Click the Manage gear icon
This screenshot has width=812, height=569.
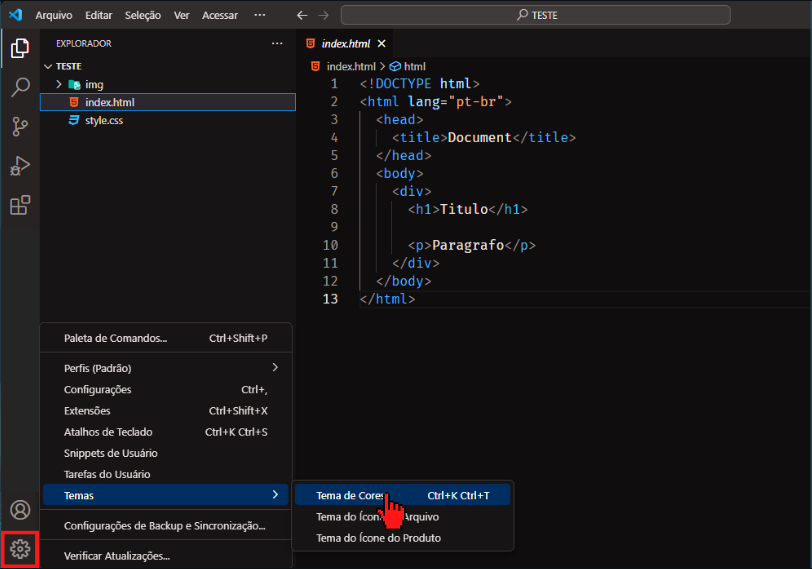pyautogui.click(x=21, y=549)
